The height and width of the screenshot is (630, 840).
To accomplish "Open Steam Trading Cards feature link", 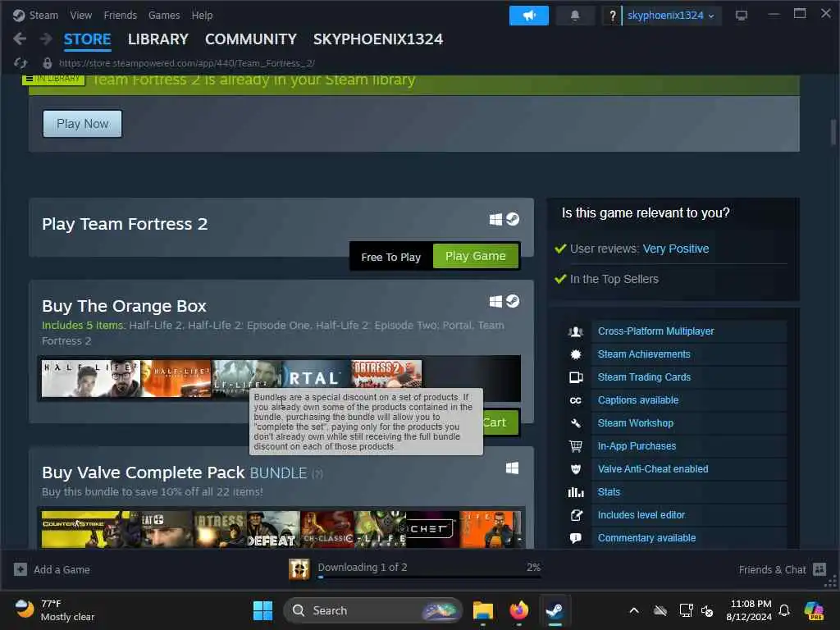I will (644, 377).
